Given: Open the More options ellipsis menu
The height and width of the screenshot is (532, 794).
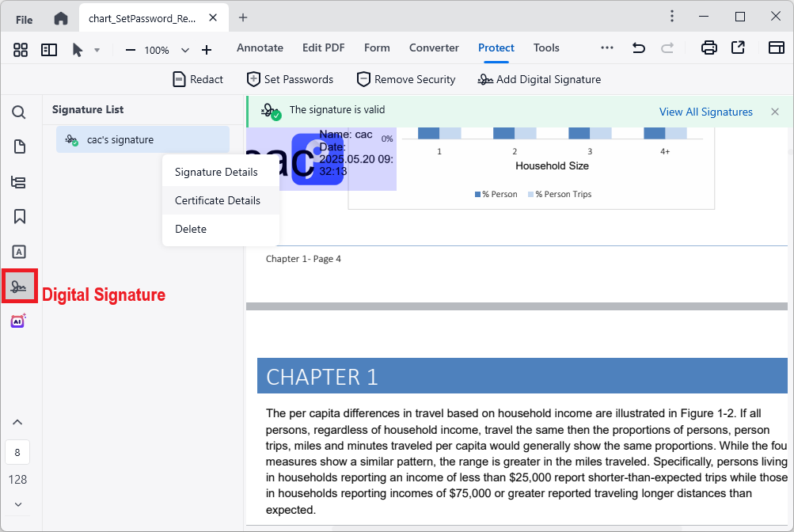Looking at the screenshot, I should click(x=606, y=47).
